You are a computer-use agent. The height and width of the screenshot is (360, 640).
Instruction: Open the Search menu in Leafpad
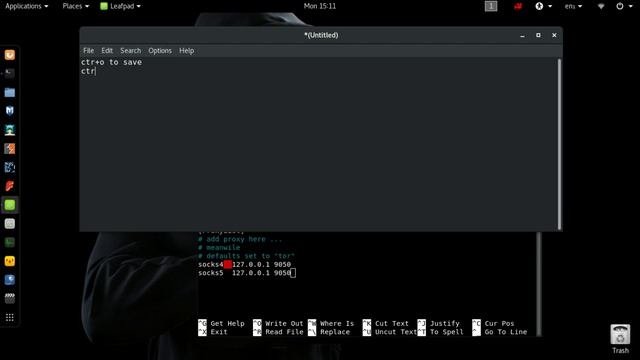[x=131, y=51]
